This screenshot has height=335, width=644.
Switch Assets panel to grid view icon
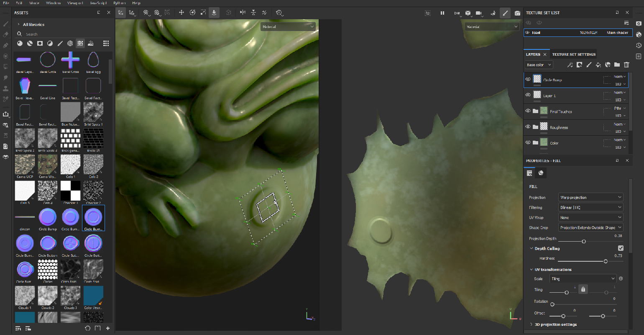pos(106,43)
